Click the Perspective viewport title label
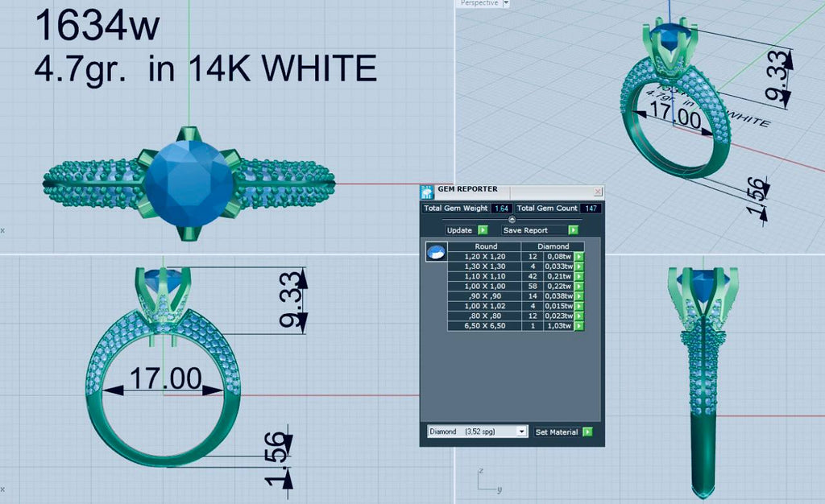The image size is (825, 504). click(x=477, y=3)
